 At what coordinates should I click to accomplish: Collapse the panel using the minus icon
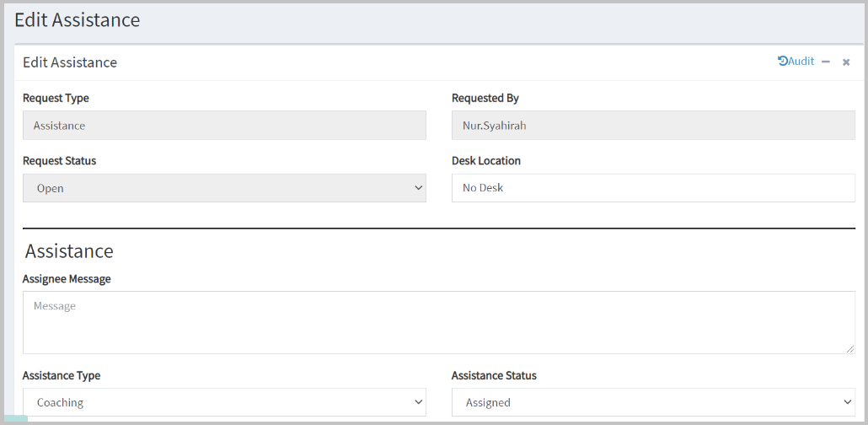(825, 62)
